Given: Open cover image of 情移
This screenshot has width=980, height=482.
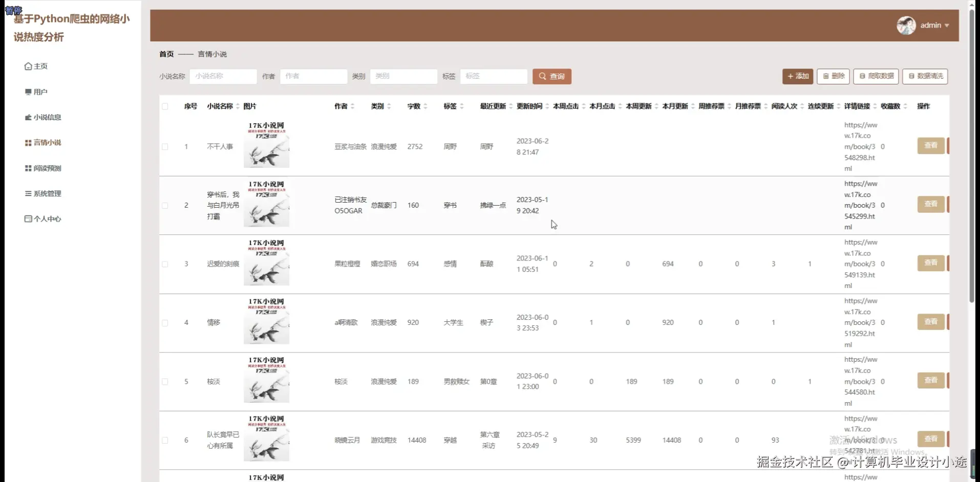Looking at the screenshot, I should click(x=266, y=321).
